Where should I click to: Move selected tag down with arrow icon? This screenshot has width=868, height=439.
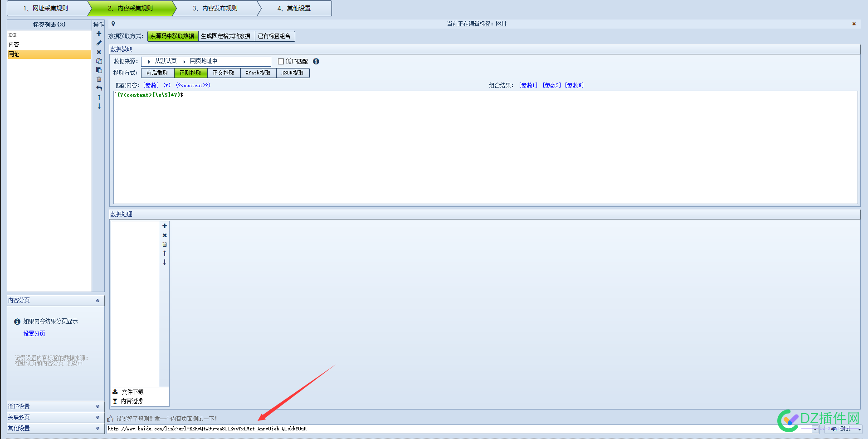(x=99, y=106)
